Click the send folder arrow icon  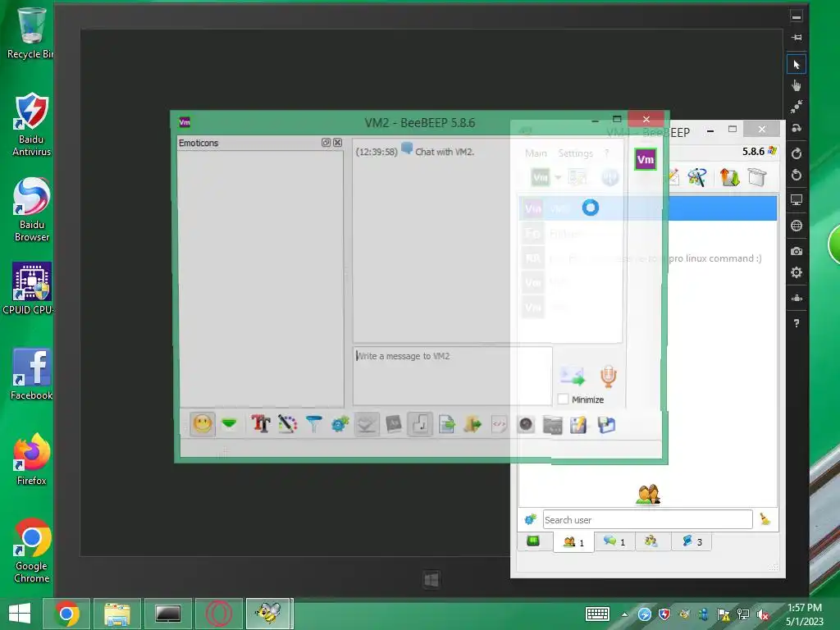coord(472,424)
